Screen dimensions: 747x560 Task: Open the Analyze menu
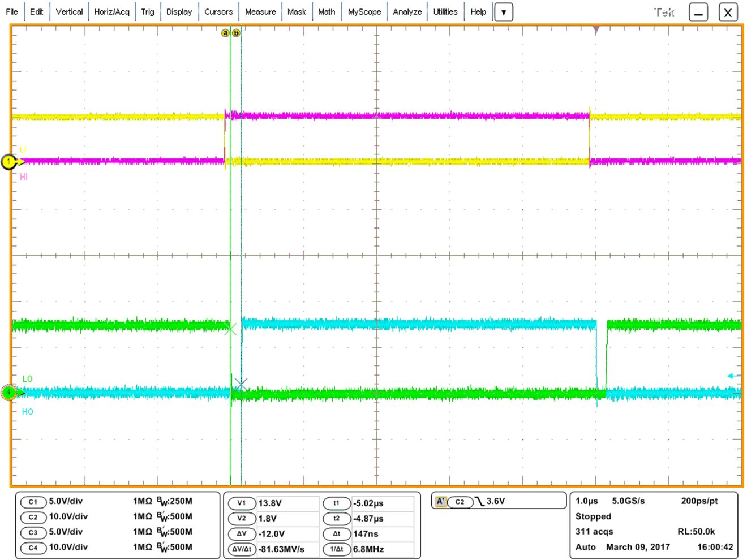pos(407,11)
